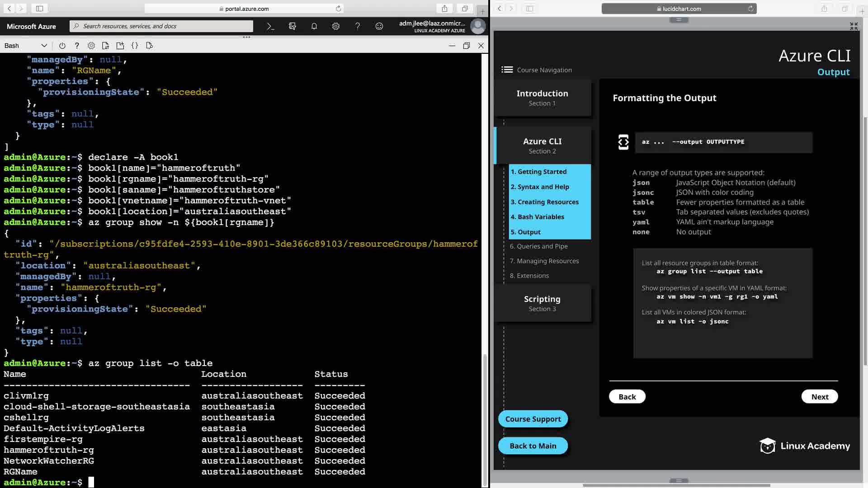The width and height of the screenshot is (868, 488).
Task: Select the '6. Queries and Pipe' lesson
Action: pos(538,246)
